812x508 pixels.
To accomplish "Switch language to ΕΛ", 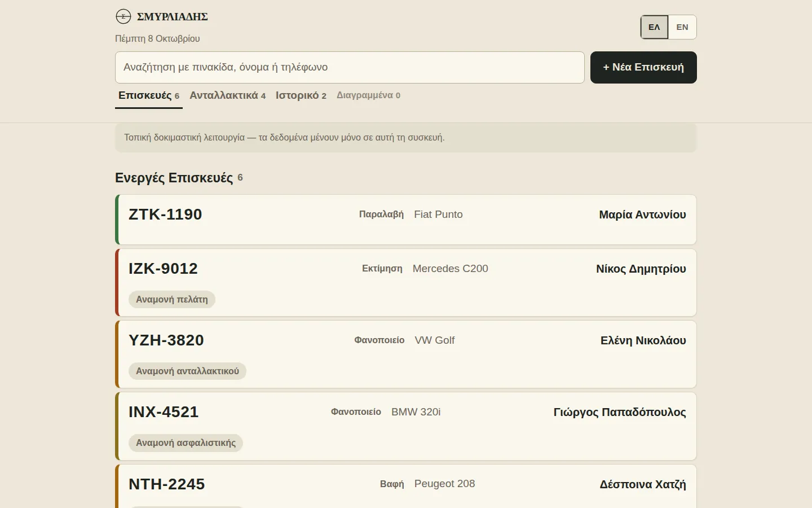I will pos(654,27).
